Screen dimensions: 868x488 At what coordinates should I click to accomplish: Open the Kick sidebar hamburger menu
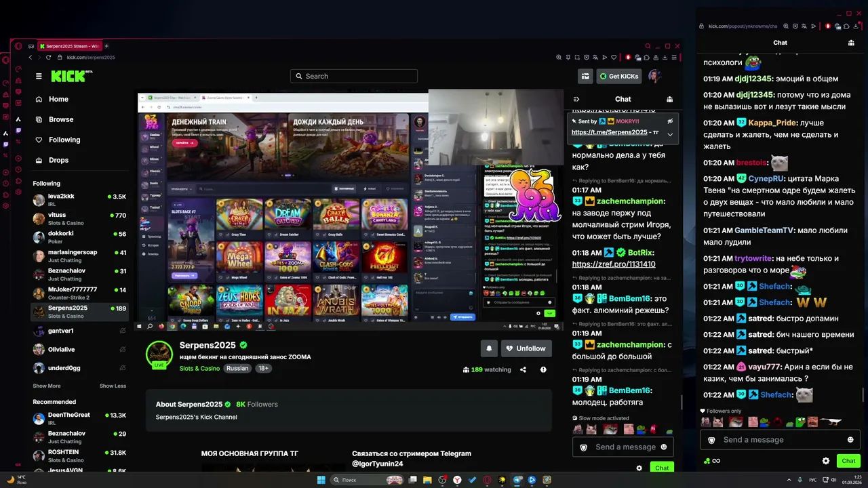point(39,77)
